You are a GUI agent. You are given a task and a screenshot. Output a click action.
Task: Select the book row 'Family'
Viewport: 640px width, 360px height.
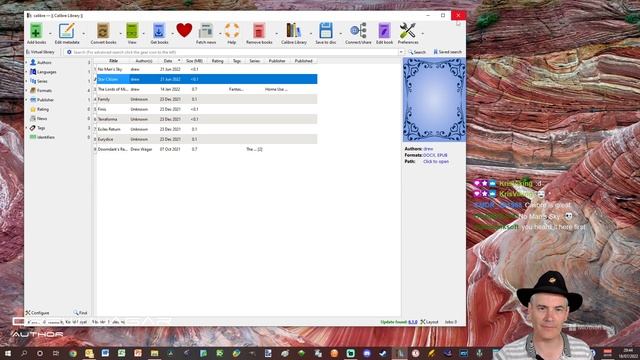[x=205, y=99]
